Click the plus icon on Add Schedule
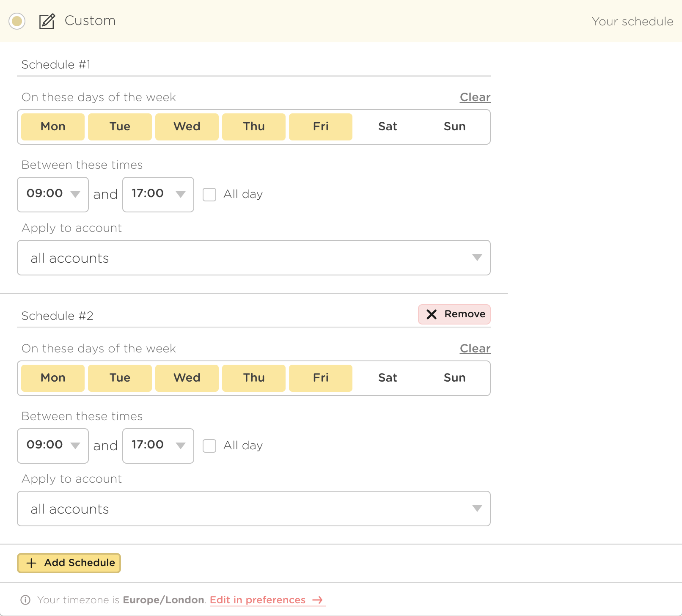Screen dimensions: 682x616 [x=31, y=563]
